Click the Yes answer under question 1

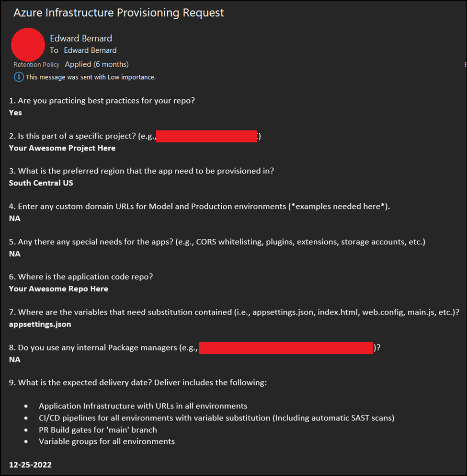pos(15,113)
